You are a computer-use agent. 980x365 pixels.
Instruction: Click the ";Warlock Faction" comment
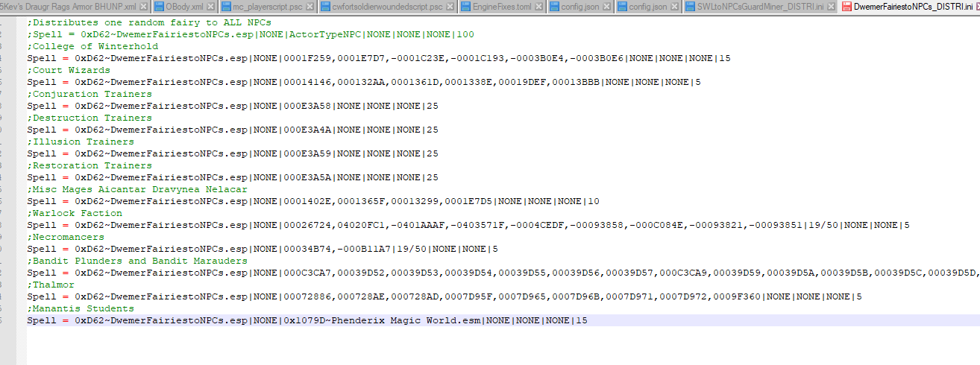point(75,213)
